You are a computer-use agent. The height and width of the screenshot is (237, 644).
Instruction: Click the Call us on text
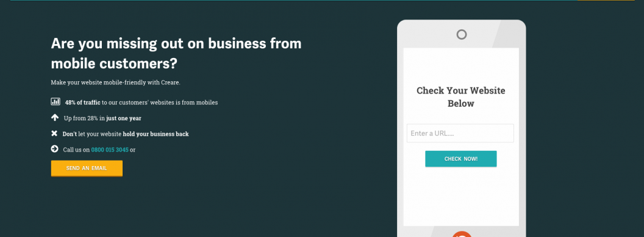click(x=76, y=150)
